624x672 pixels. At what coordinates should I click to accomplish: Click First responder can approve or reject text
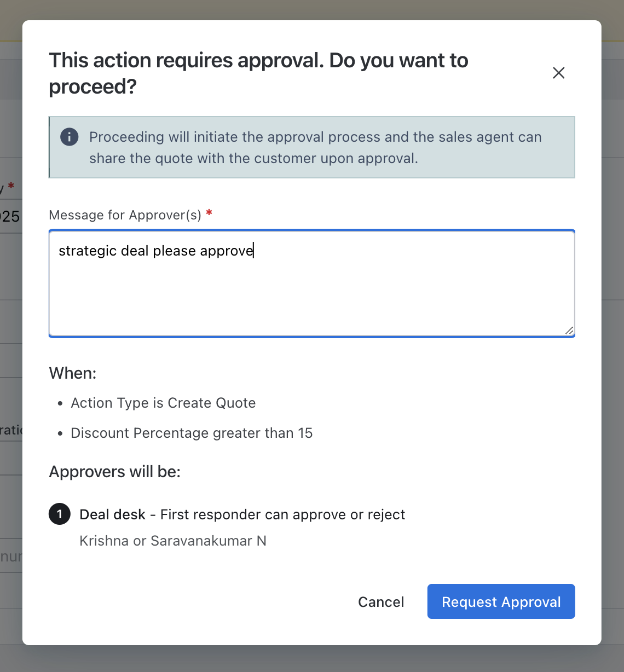[x=282, y=515]
